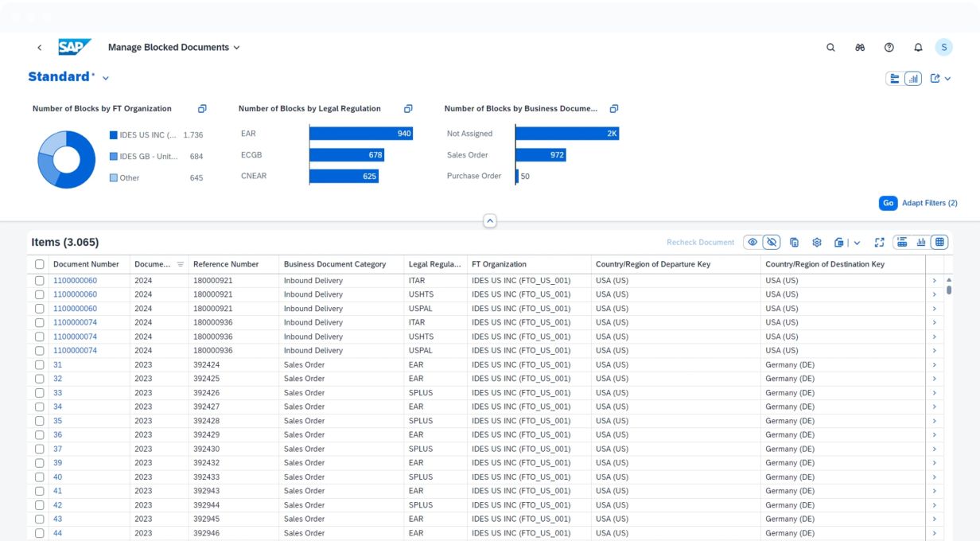980x541 pixels.
Task: Click the Go button
Action: tap(888, 203)
